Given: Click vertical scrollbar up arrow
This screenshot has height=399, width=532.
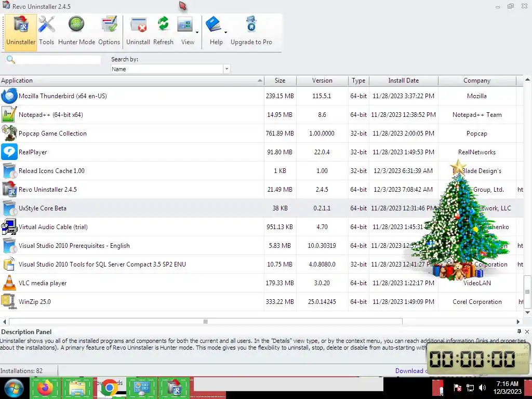Looking at the screenshot, I should (x=527, y=79).
